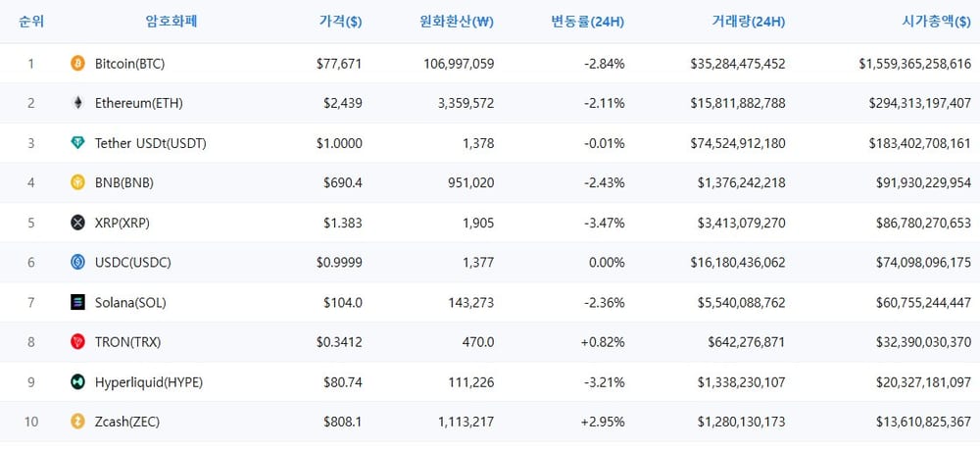Open the XRP(XRP) name link

point(122,223)
